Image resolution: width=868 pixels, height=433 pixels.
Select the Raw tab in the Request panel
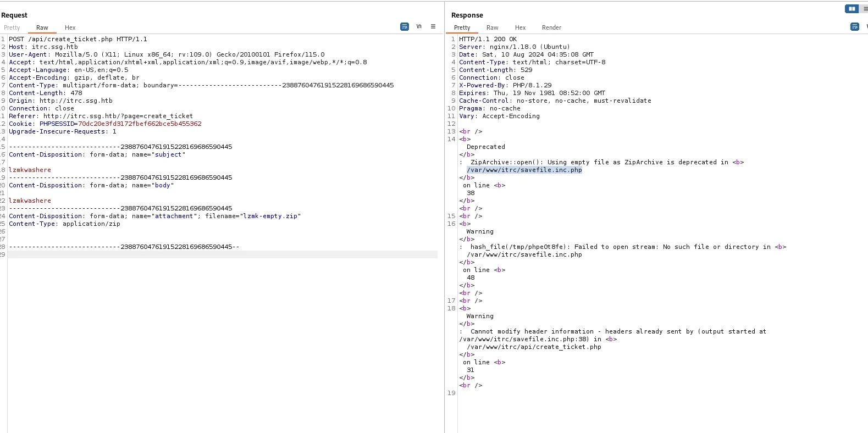[x=42, y=27]
